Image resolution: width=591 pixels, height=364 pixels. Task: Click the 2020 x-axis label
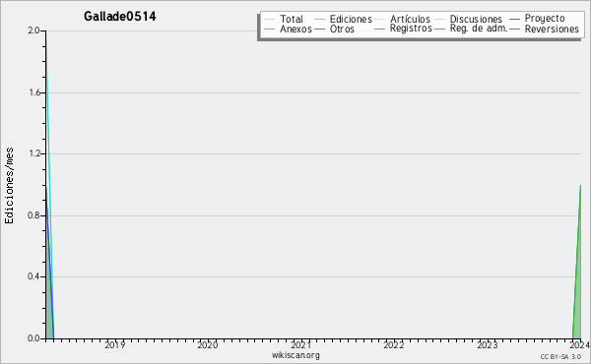point(208,344)
